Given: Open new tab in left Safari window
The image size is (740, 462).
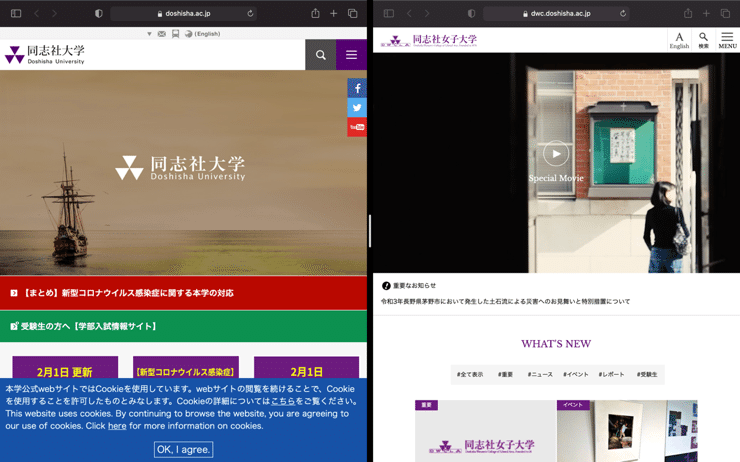Looking at the screenshot, I should point(334,13).
